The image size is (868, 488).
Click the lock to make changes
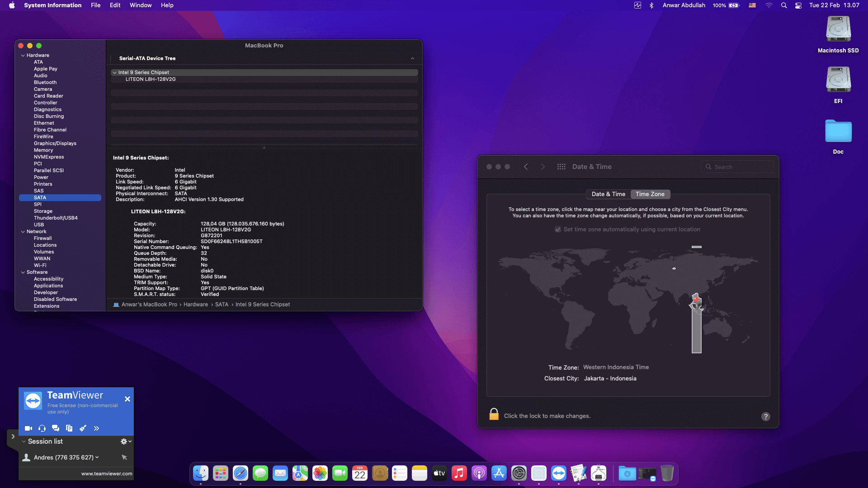[x=494, y=415]
